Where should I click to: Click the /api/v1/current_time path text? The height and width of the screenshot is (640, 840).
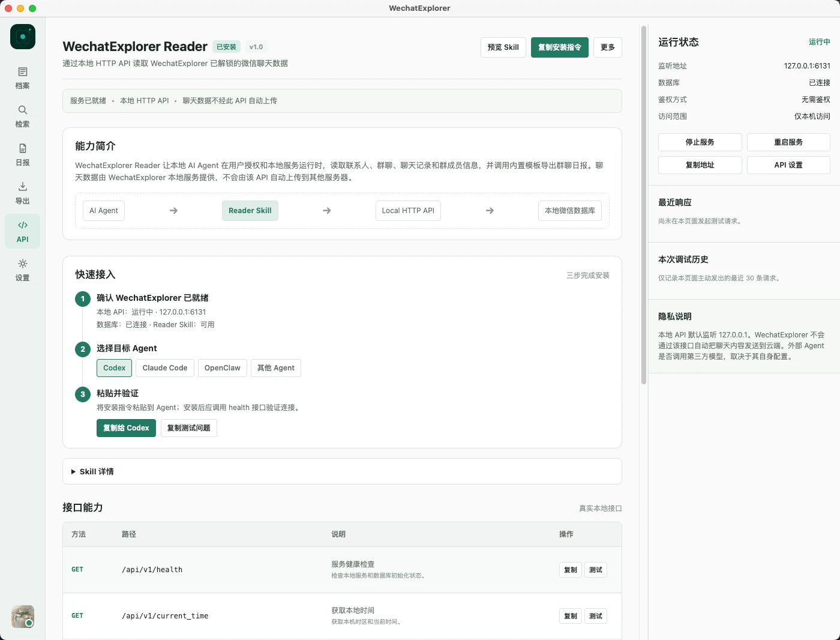click(x=165, y=616)
